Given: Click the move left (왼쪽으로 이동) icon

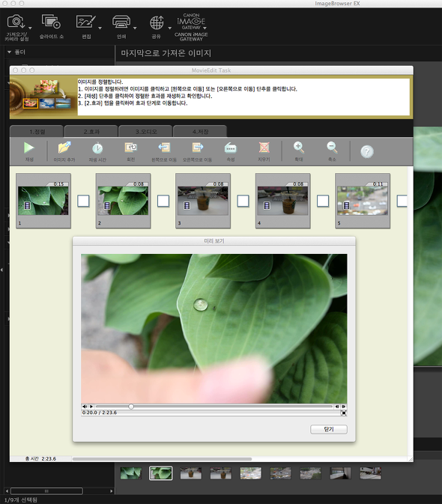Looking at the screenshot, I should pyautogui.click(x=164, y=148).
